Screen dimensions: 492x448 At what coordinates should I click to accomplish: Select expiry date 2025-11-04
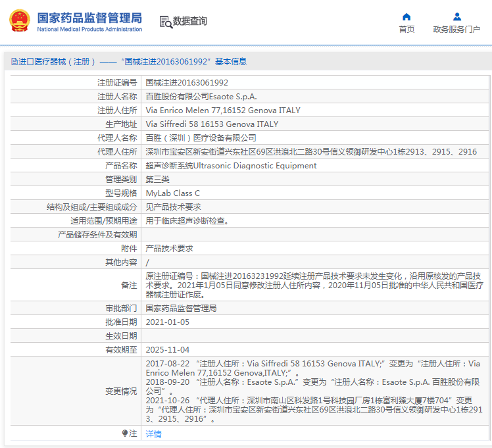pyautogui.click(x=168, y=350)
